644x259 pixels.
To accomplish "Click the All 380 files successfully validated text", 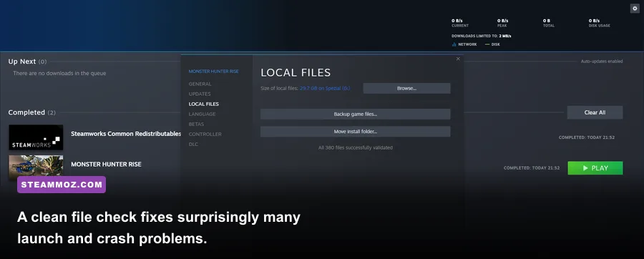I will tap(355, 147).
